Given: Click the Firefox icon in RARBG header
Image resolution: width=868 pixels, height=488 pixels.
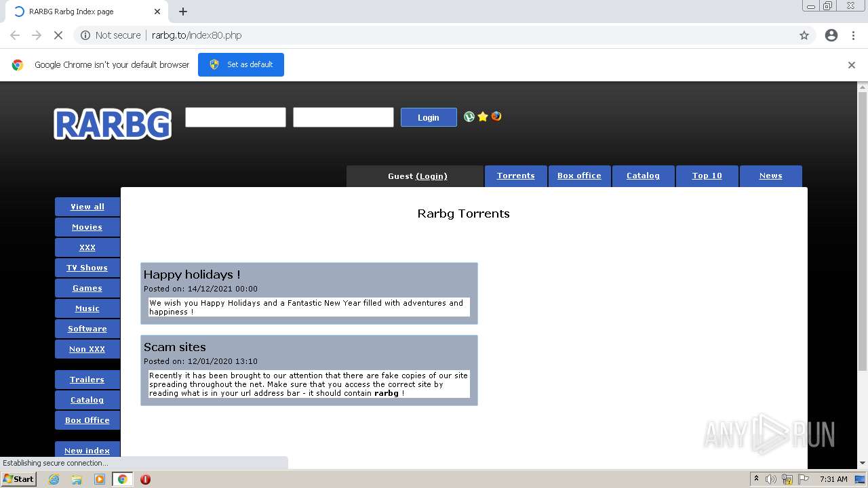Looking at the screenshot, I should pyautogui.click(x=496, y=117).
